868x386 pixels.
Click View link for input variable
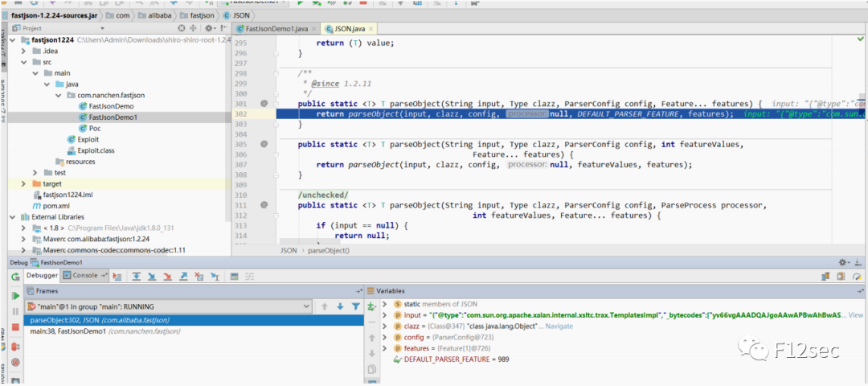tap(855, 315)
